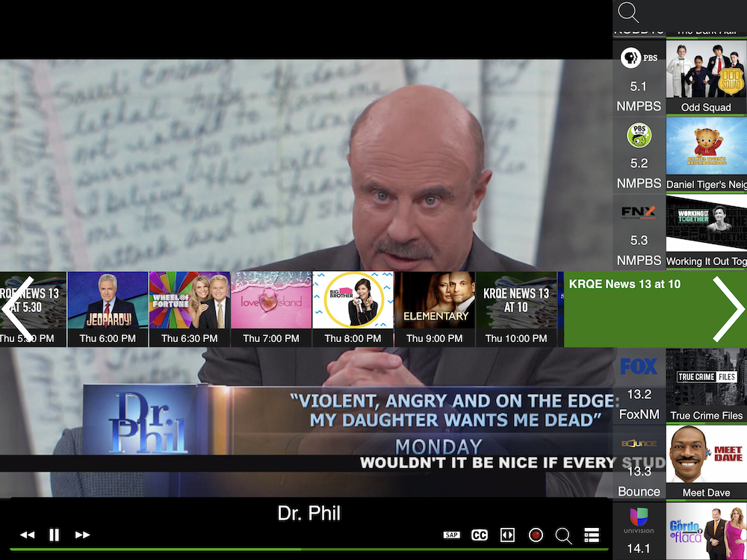Start recording with the red record button

tap(536, 535)
